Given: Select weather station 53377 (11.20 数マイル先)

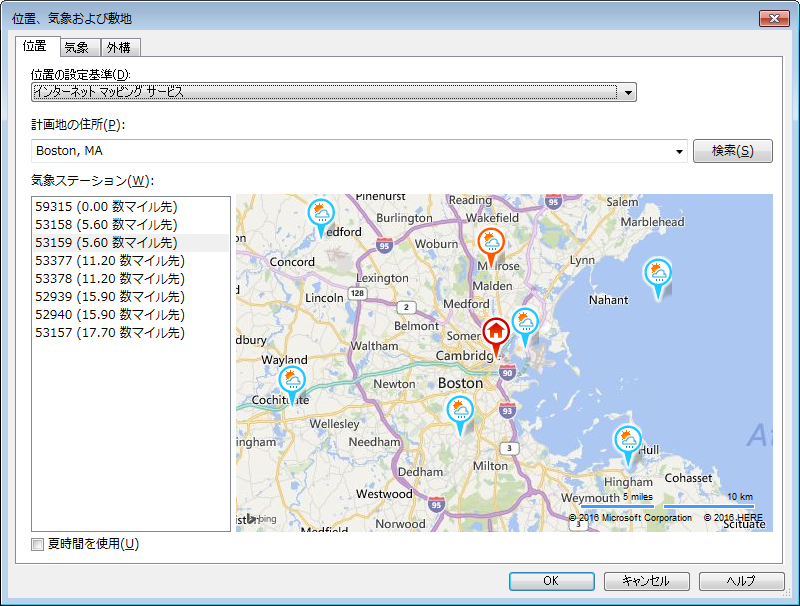Looking at the screenshot, I should click(x=131, y=261).
